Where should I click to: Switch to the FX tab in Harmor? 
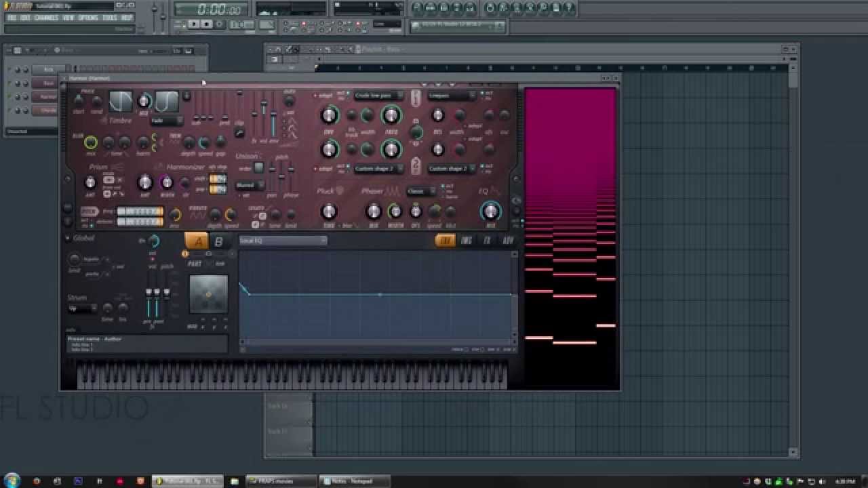coord(487,240)
